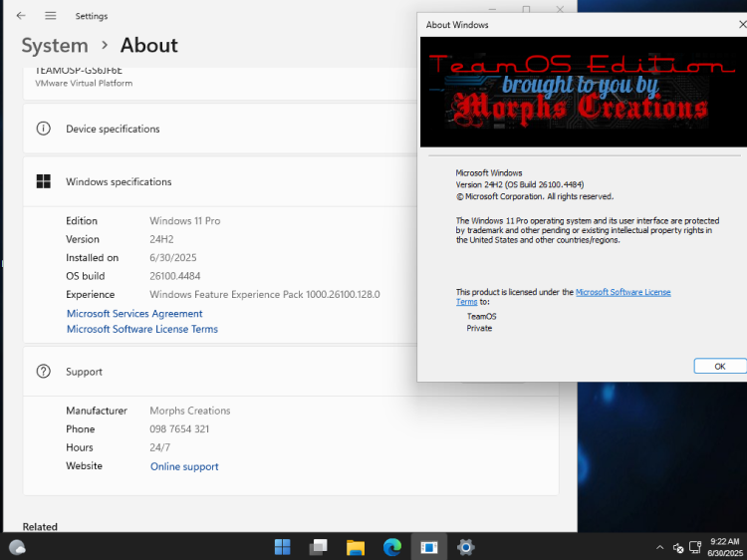The height and width of the screenshot is (560, 747).
Task: Click the network tray icon
Action: pyautogui.click(x=695, y=547)
